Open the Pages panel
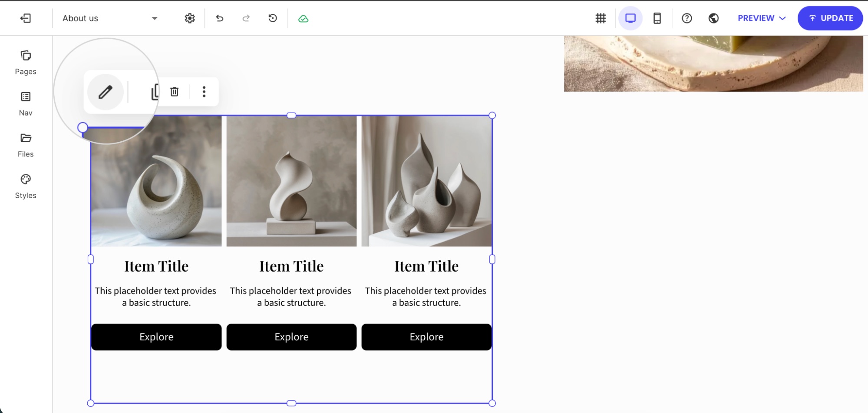This screenshot has width=868, height=413. [x=26, y=63]
